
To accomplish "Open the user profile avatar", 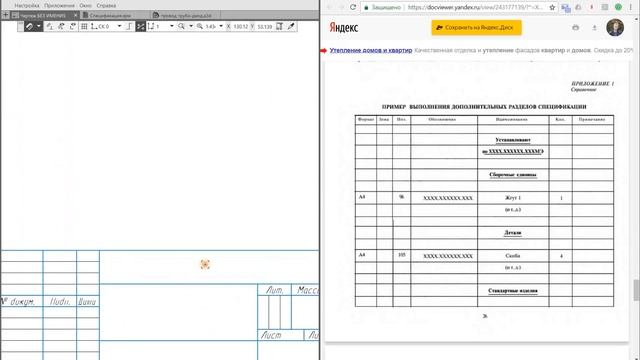I will click(x=615, y=27).
